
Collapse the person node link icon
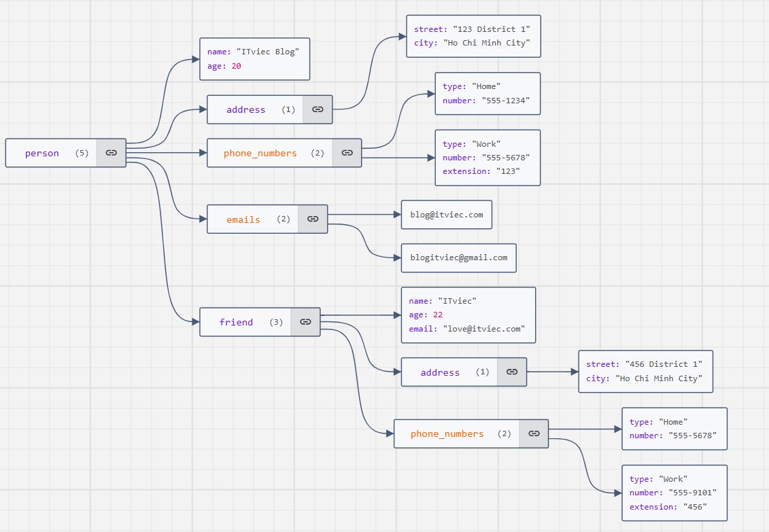112,153
